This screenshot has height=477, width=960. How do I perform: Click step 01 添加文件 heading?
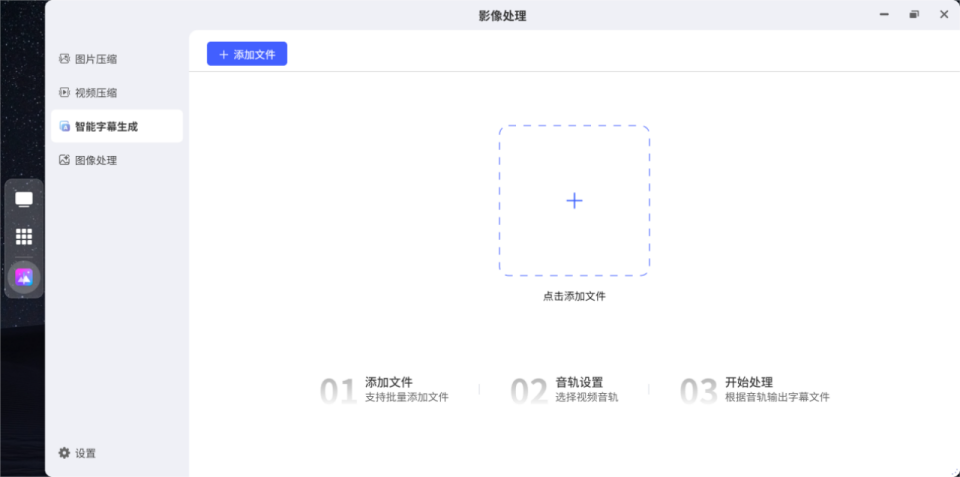coord(389,383)
